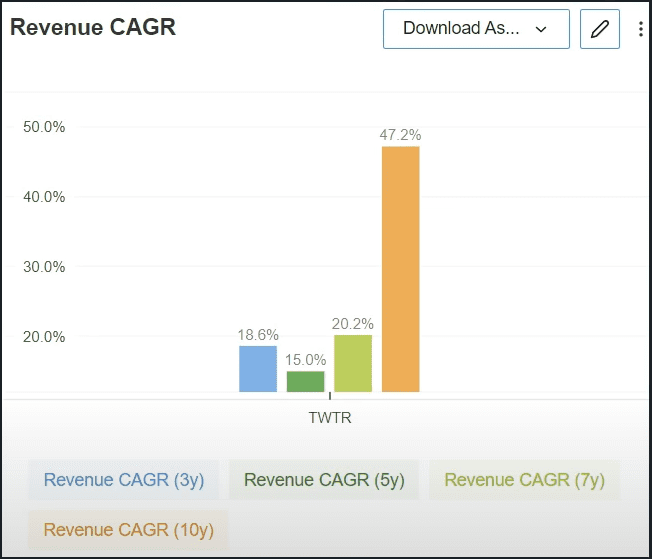652x559 pixels.
Task: Click the 30.0% y-axis tick label
Action: click(44, 267)
